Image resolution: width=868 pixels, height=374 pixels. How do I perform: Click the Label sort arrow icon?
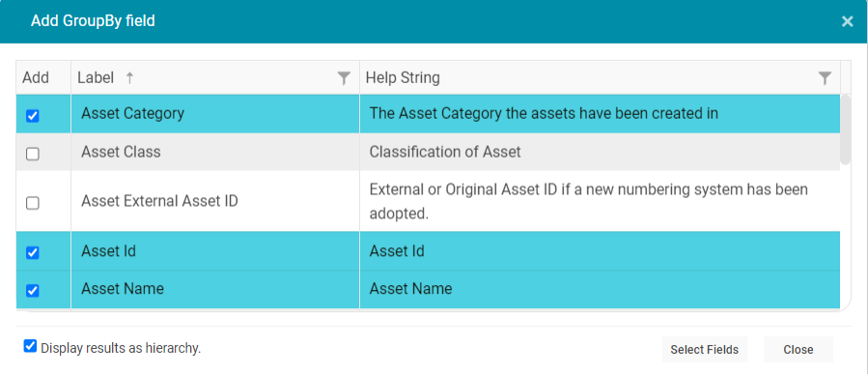point(129,78)
